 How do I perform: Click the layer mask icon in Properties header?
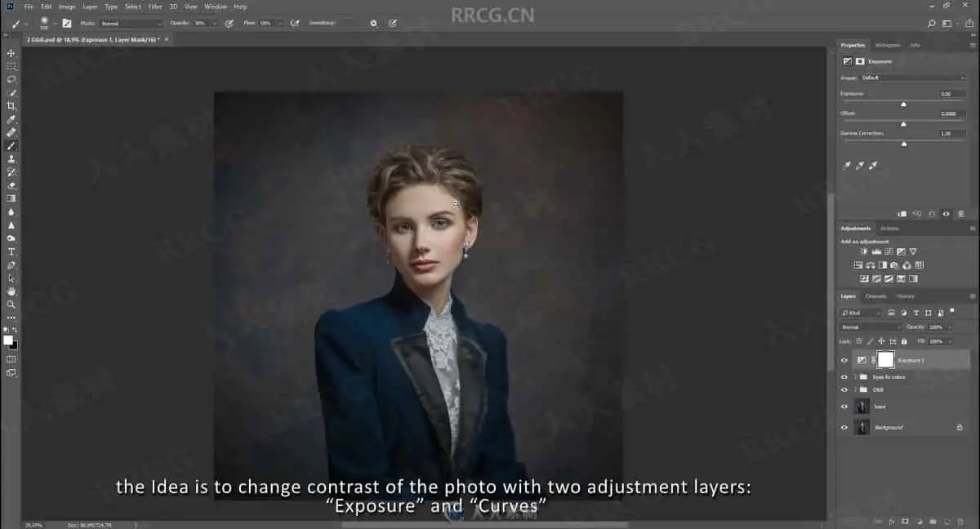tap(860, 61)
